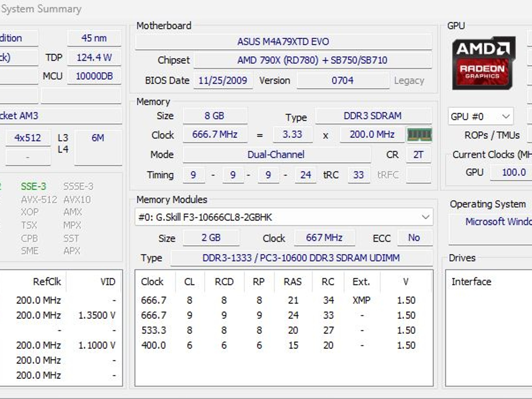This screenshot has width=532, height=399.
Task: Click the Interface column header in Drives
Action: 471,282
